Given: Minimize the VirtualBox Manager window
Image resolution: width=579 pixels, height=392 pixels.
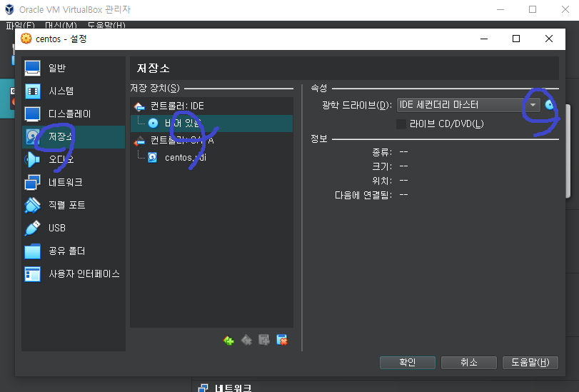Looking at the screenshot, I should click(500, 9).
